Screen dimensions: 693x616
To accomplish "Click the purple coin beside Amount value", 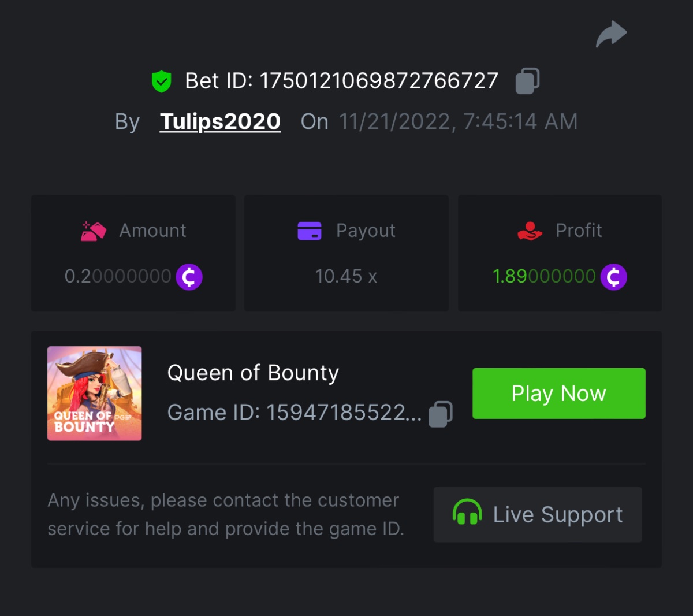I will (189, 277).
